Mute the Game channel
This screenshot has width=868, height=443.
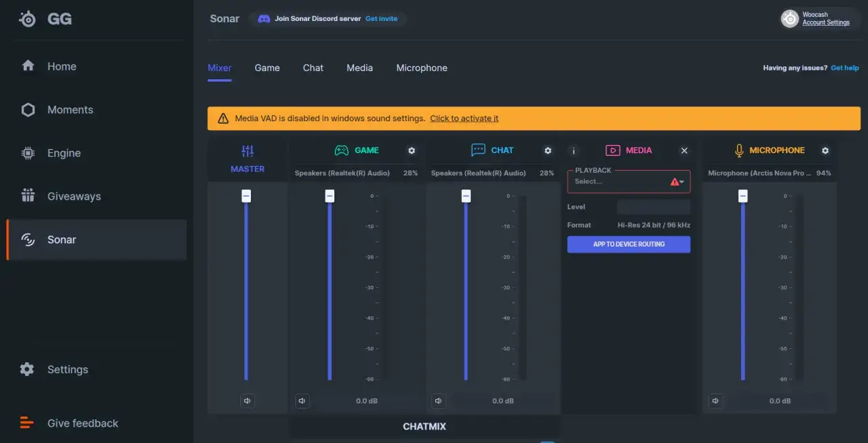pos(302,401)
